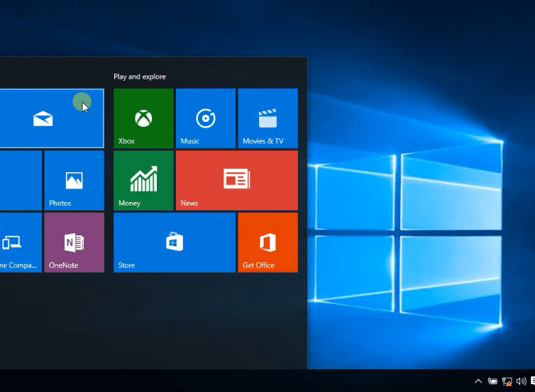Open the Phone Companion tile
The height and width of the screenshot is (392, 535).
21,242
